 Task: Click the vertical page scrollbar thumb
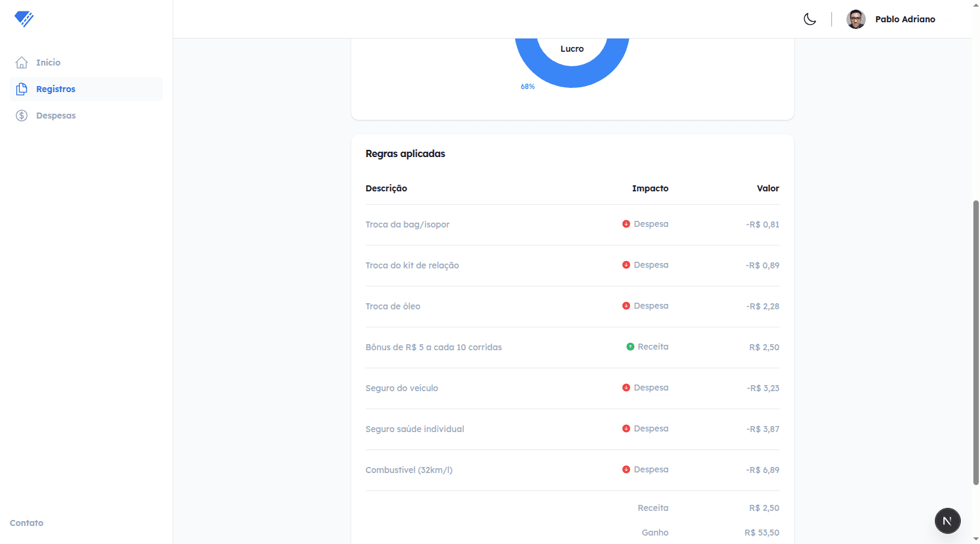(976, 343)
